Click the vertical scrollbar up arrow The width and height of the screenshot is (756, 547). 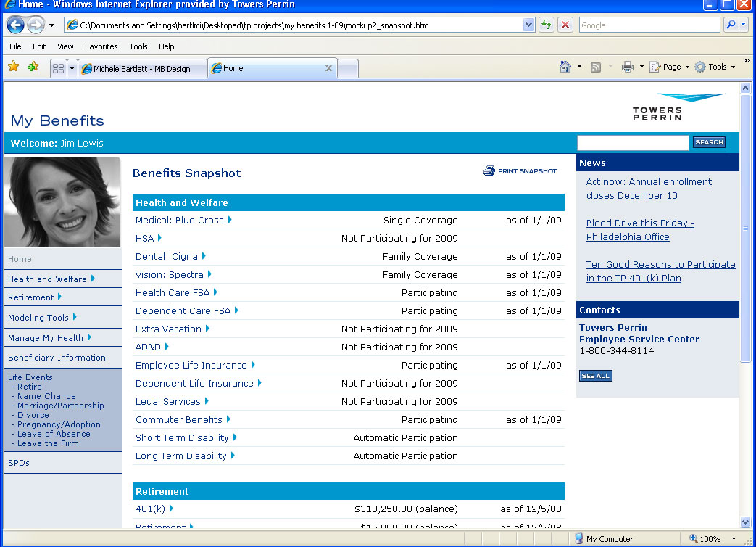click(x=745, y=89)
